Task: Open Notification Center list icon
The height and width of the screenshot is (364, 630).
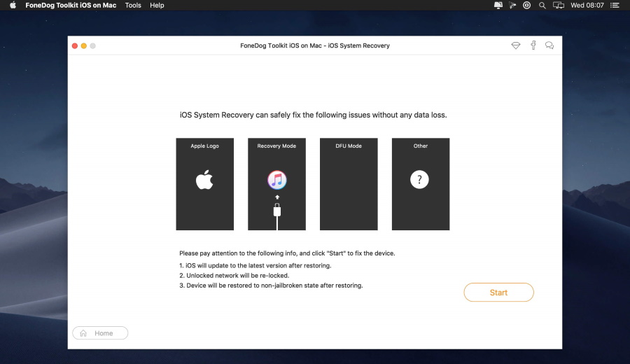Action: point(615,5)
